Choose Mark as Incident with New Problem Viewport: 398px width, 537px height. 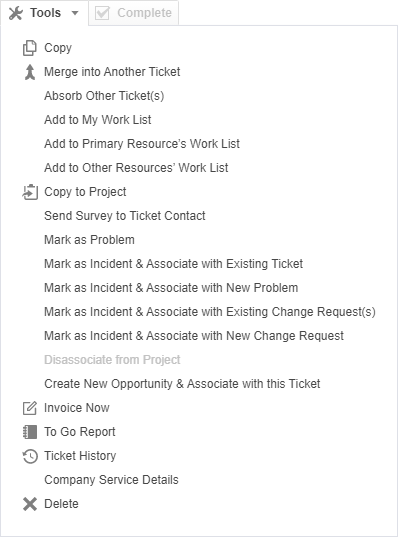[171, 288]
